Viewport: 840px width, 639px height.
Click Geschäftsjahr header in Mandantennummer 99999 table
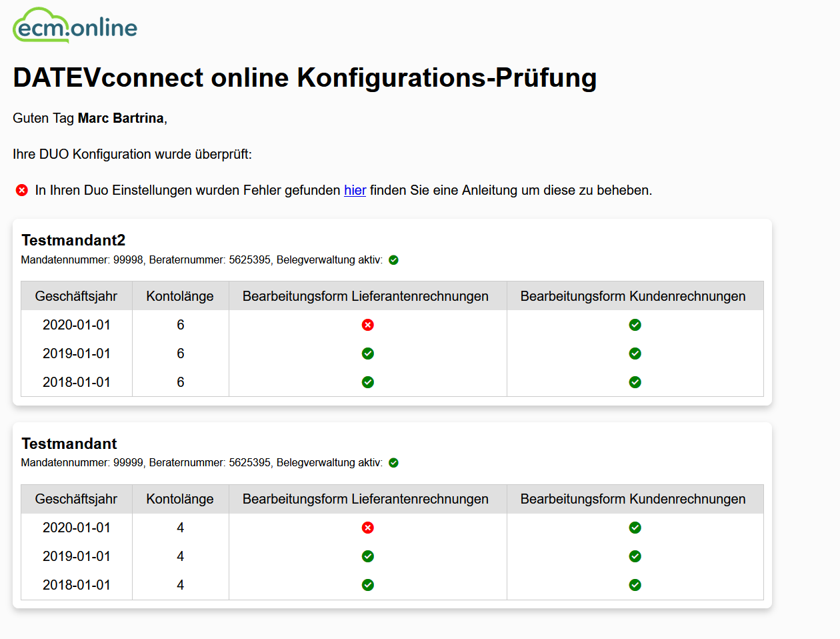77,499
